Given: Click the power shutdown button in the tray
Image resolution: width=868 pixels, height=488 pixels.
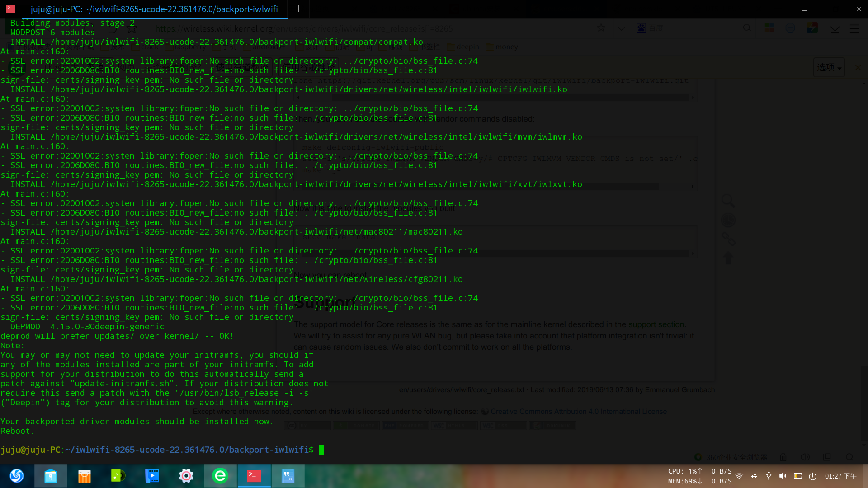Looking at the screenshot, I should coord(812,476).
